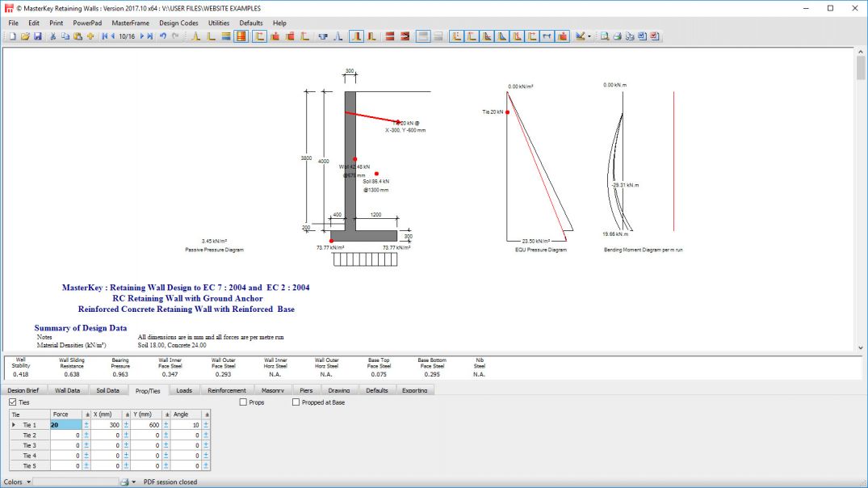Toggle the highlighted orange wall section icon
The height and width of the screenshot is (488, 868).
coord(241,36)
